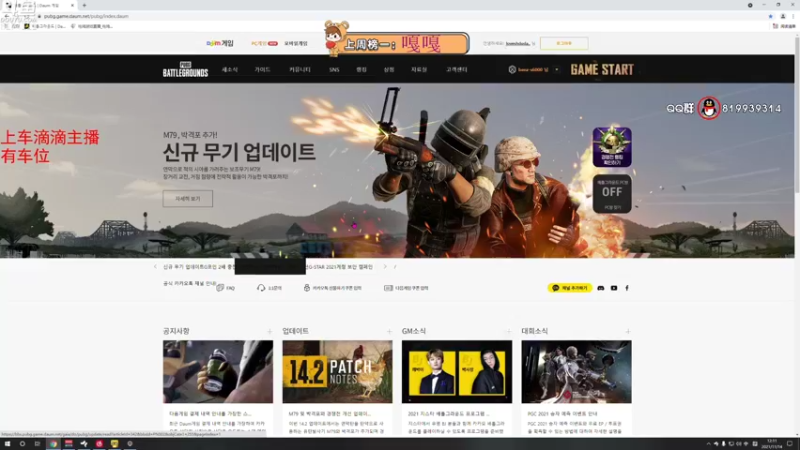Open the 고객센터 menu
The height and width of the screenshot is (450, 800).
coord(457,69)
